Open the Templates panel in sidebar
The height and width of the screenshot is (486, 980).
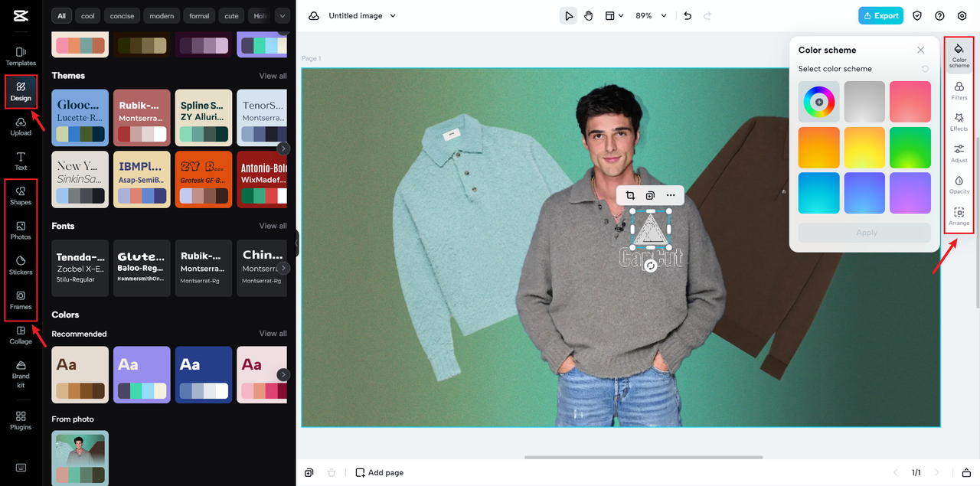coord(21,57)
